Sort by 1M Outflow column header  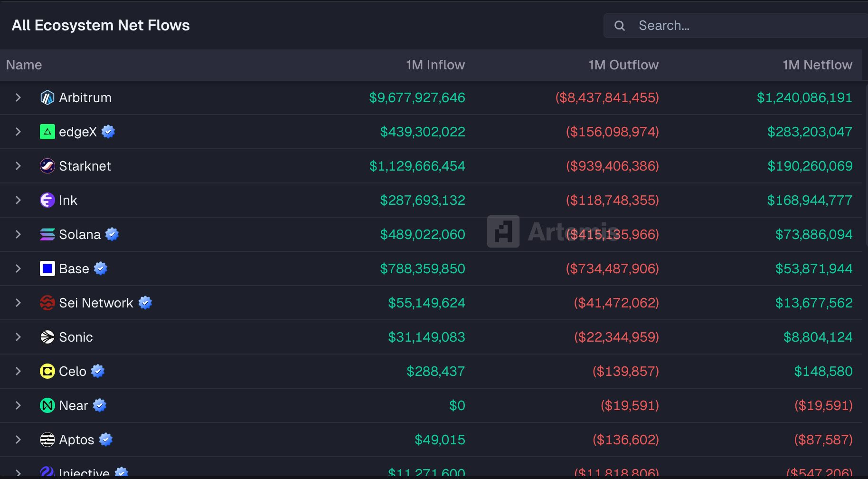click(x=623, y=65)
